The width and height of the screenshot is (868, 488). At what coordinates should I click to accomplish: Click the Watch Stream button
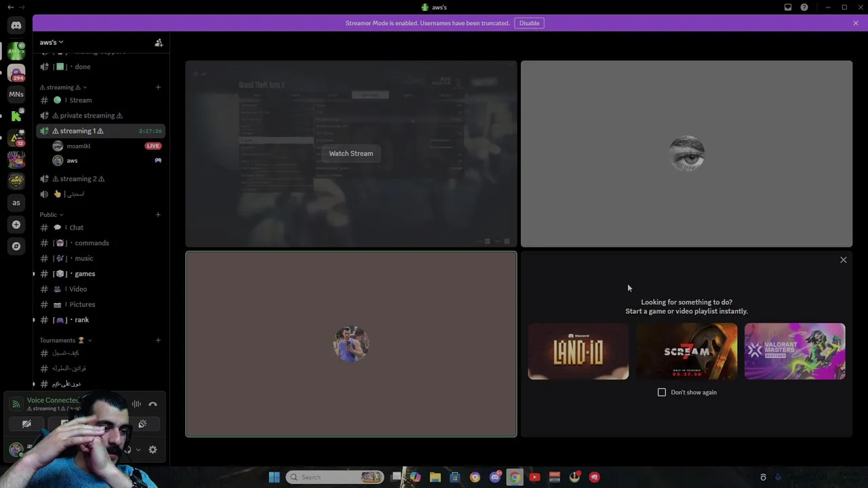[x=351, y=153]
